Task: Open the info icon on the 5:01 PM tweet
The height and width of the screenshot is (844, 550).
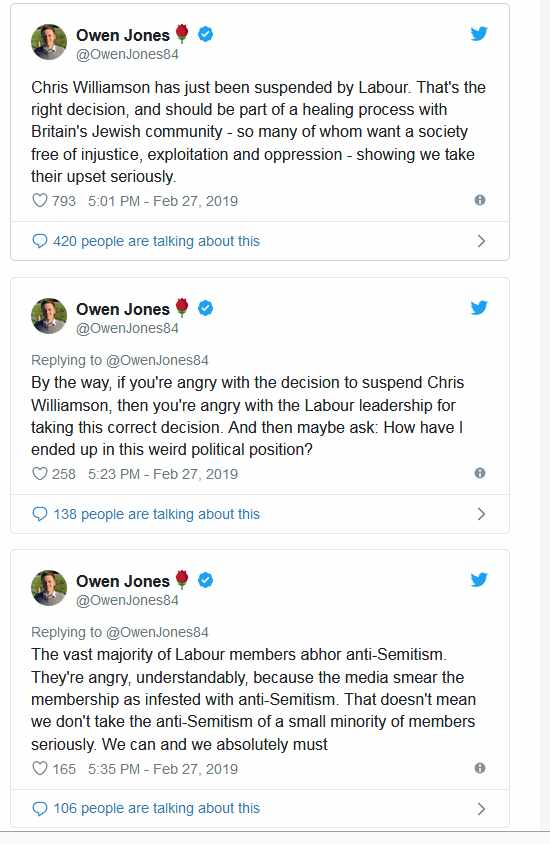Action: (480, 200)
